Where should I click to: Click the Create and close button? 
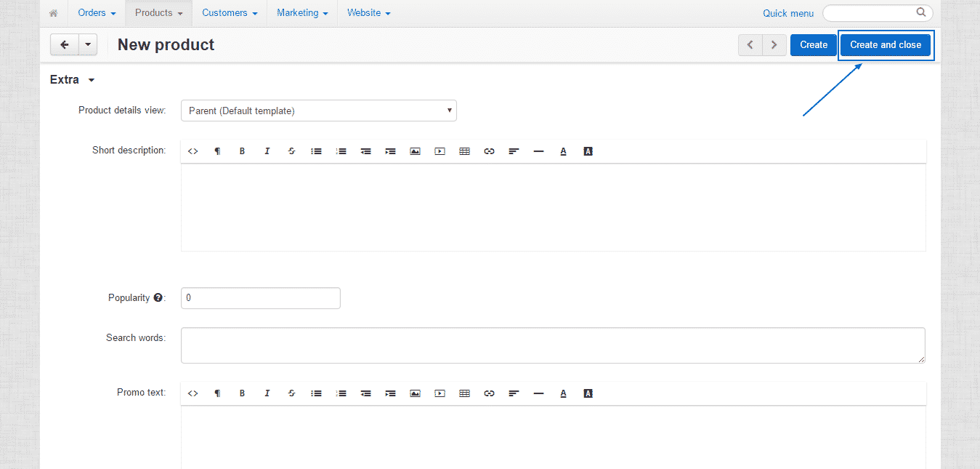pyautogui.click(x=886, y=44)
